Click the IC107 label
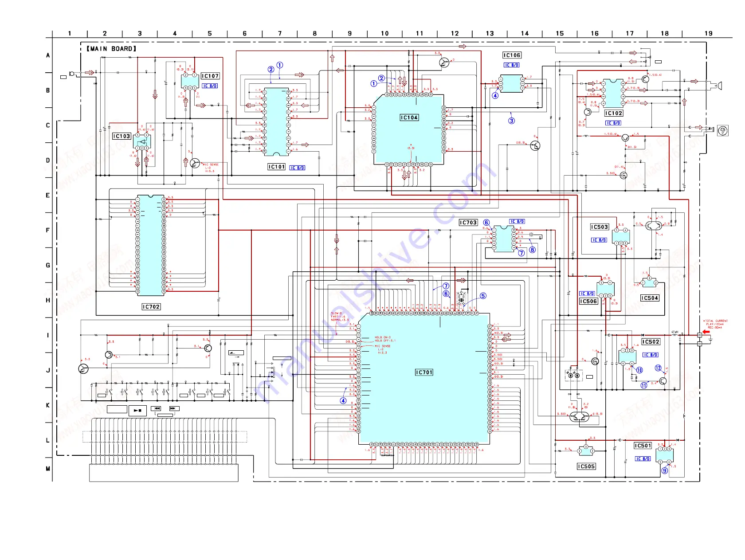Image resolution: width=745 pixels, height=560 pixels. 210,76
